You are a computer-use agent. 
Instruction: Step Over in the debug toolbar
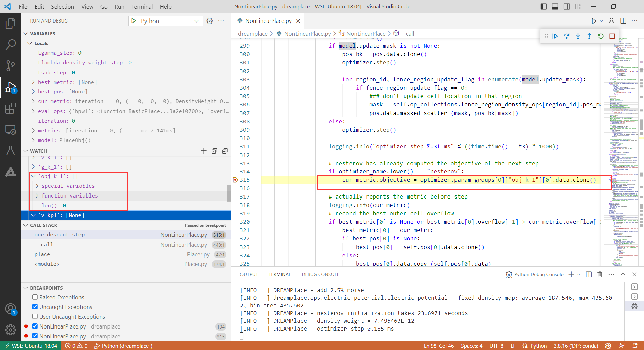click(x=567, y=36)
